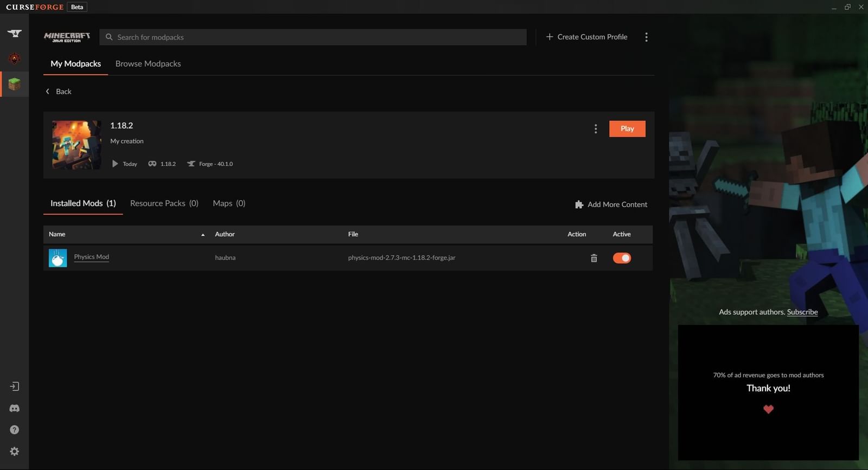Open the 1.18.2 modpack three-dot menu
The image size is (868, 470).
[x=596, y=129]
